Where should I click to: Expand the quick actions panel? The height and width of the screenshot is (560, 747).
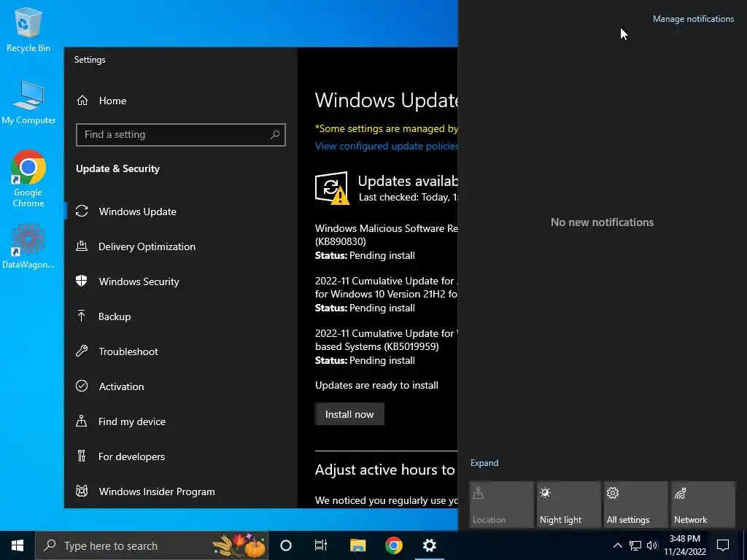484,463
